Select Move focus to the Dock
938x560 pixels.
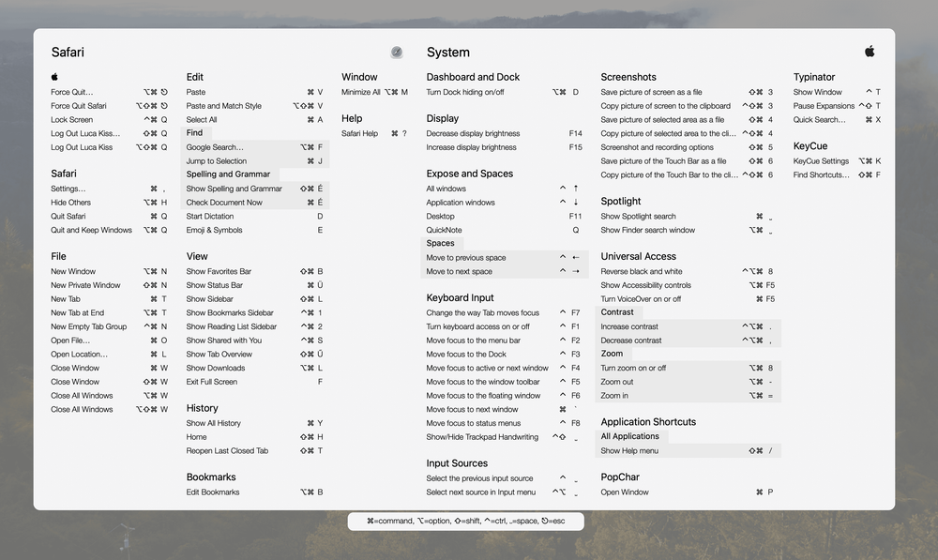504,355
